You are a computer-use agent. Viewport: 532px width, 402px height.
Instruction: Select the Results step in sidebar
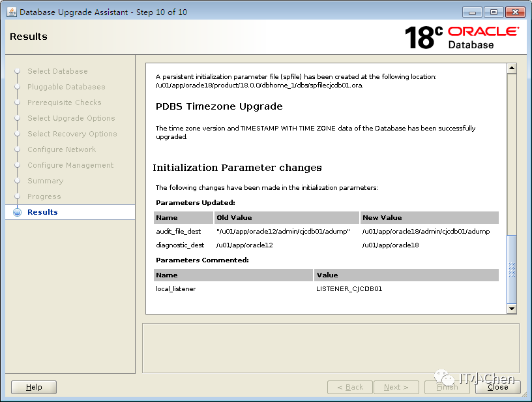42,212
